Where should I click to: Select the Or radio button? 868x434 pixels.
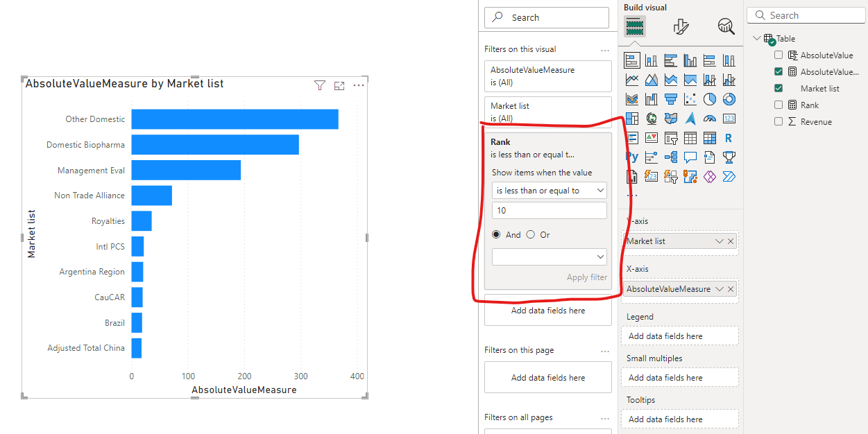(x=531, y=234)
